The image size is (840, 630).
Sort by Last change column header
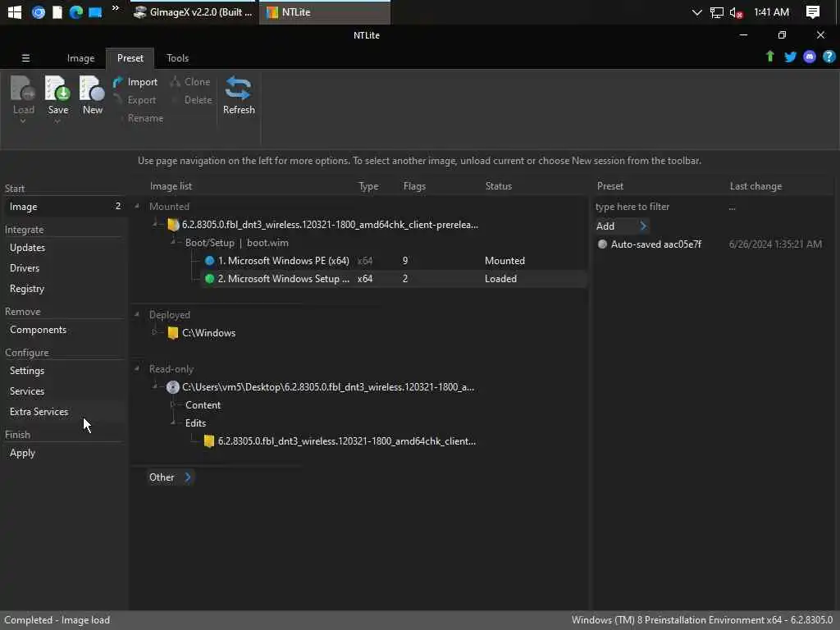pyautogui.click(x=756, y=186)
